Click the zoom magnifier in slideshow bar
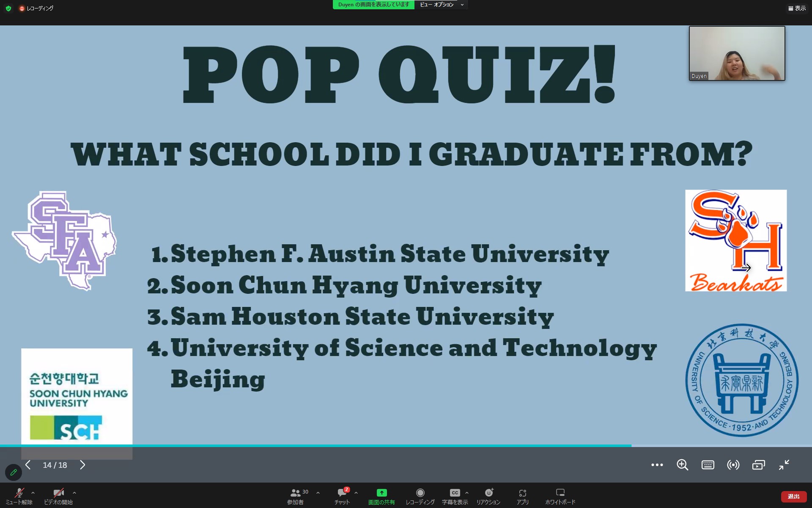The width and height of the screenshot is (812, 508). [x=682, y=465]
